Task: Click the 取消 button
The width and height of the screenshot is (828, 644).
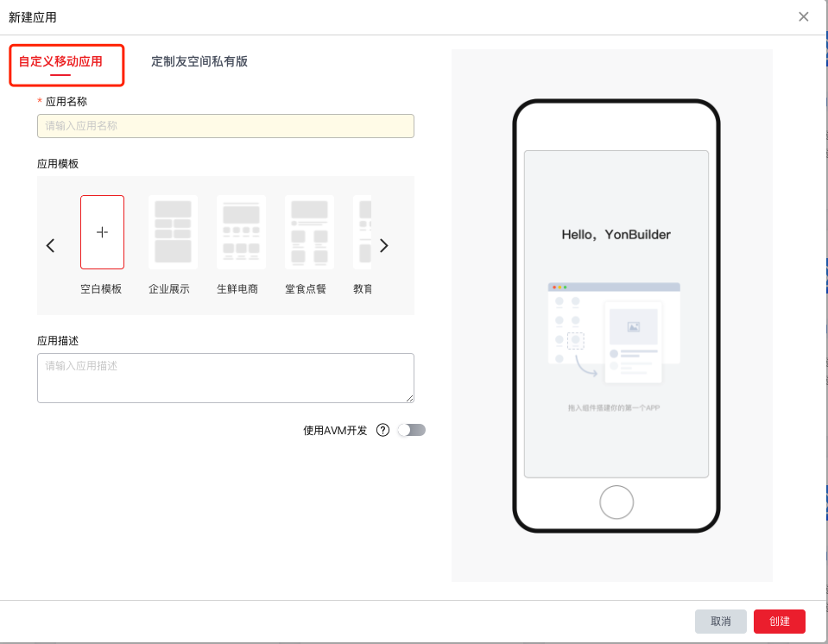Action: pyautogui.click(x=721, y=622)
